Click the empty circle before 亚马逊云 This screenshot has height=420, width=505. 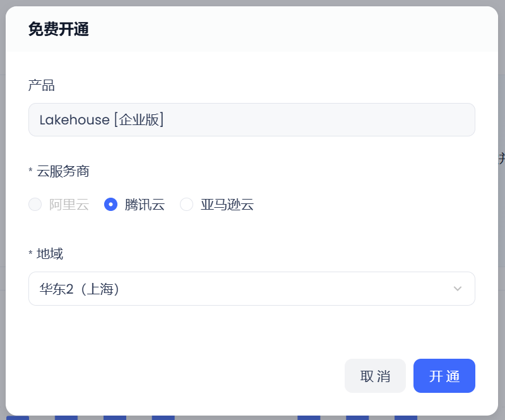coord(186,205)
